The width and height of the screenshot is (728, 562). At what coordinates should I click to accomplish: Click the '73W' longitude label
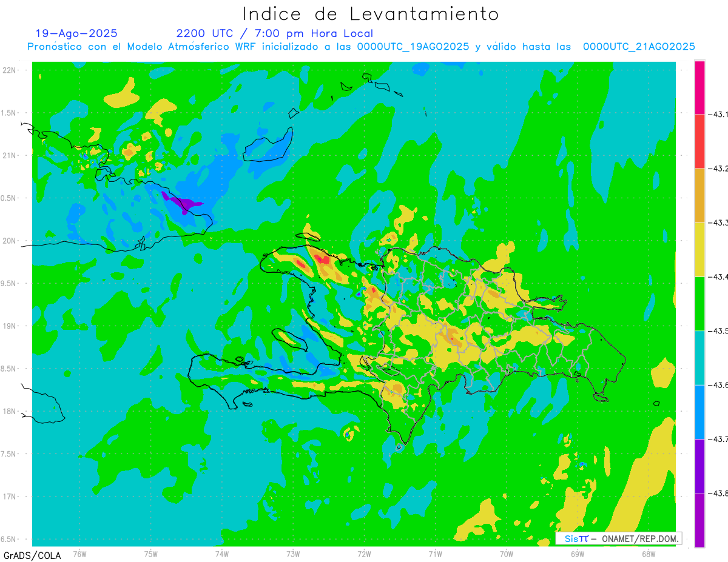(293, 554)
